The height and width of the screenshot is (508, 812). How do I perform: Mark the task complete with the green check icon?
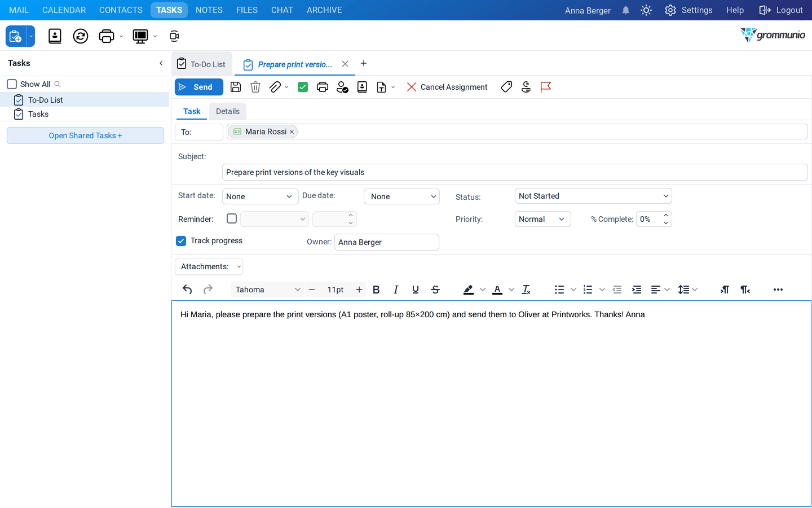pyautogui.click(x=303, y=87)
